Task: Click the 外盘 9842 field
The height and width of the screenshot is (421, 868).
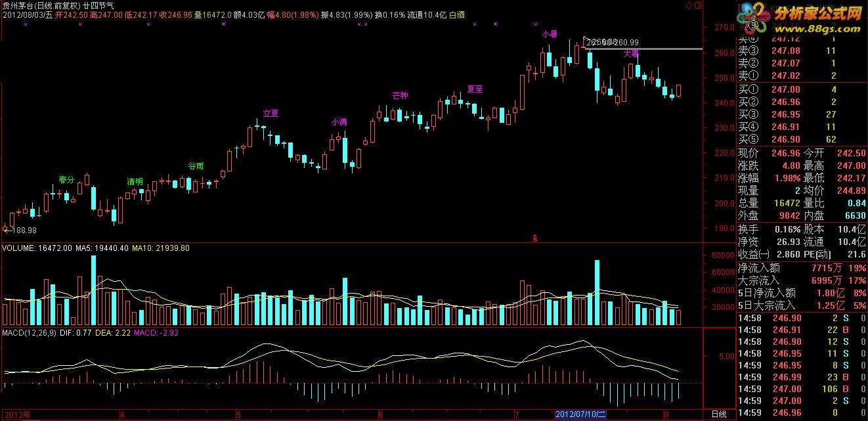Action: (x=769, y=215)
